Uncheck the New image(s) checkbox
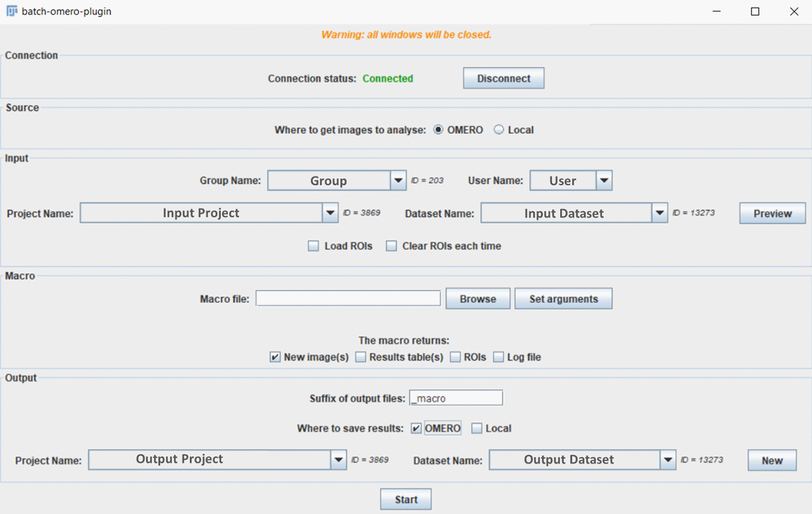Image resolution: width=812 pixels, height=514 pixels. click(275, 357)
